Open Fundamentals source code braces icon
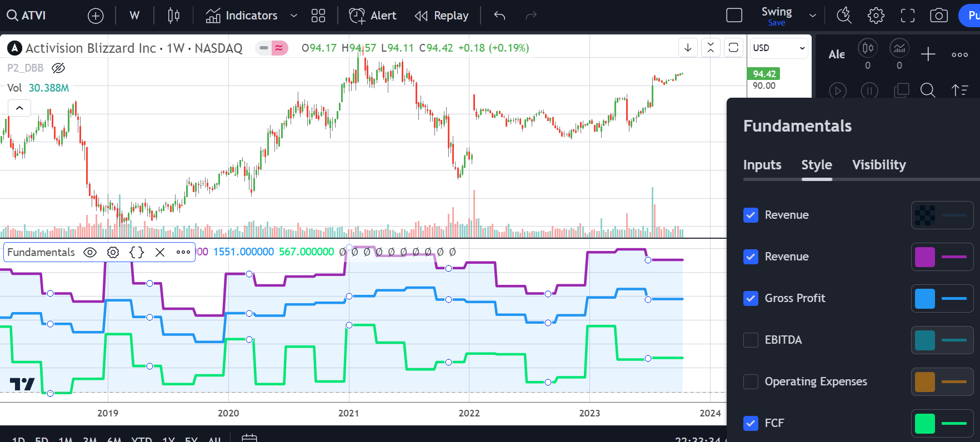 [x=137, y=252]
